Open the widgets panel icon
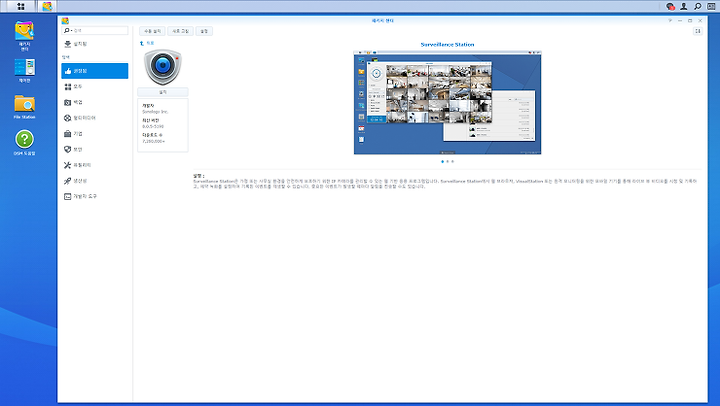This screenshot has height=406, width=720. click(711, 6)
